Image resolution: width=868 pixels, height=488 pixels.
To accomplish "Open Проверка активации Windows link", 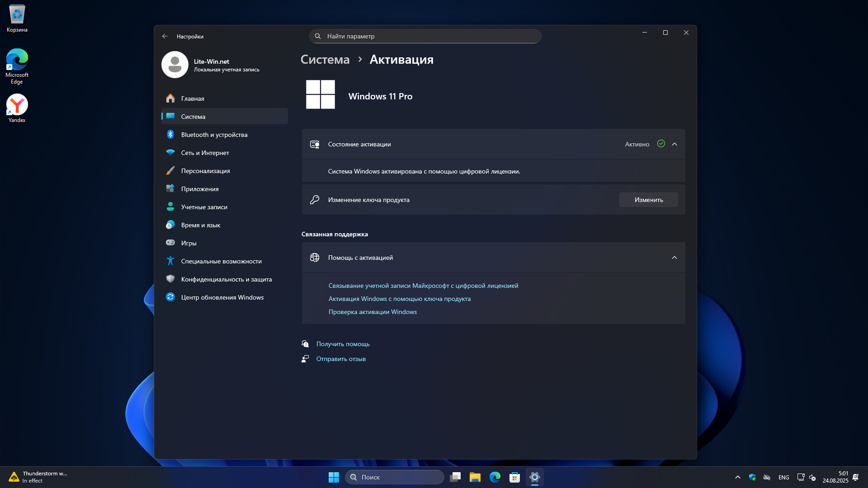I will pyautogui.click(x=373, y=312).
